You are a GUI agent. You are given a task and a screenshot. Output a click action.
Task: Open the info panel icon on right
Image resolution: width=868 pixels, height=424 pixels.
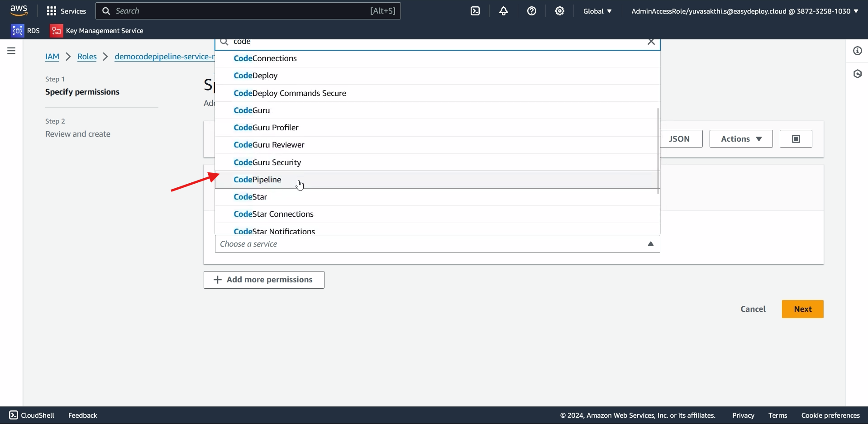(x=857, y=51)
